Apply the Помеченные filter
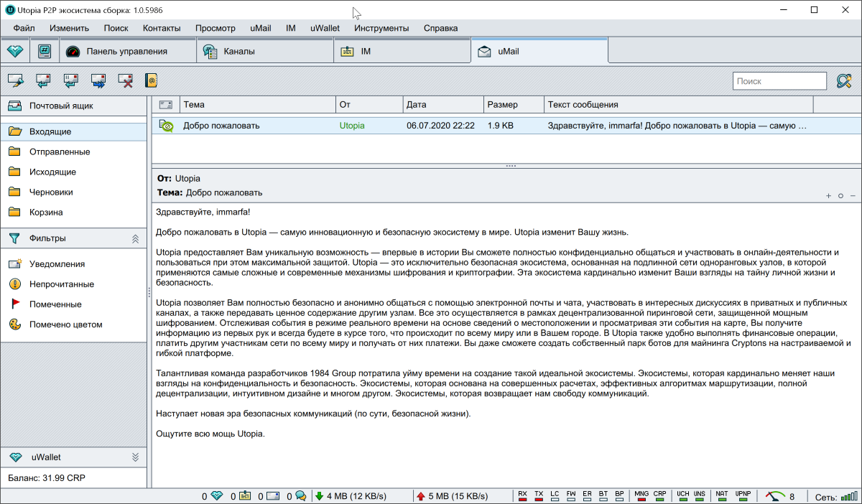This screenshot has width=862, height=504. 73,304
